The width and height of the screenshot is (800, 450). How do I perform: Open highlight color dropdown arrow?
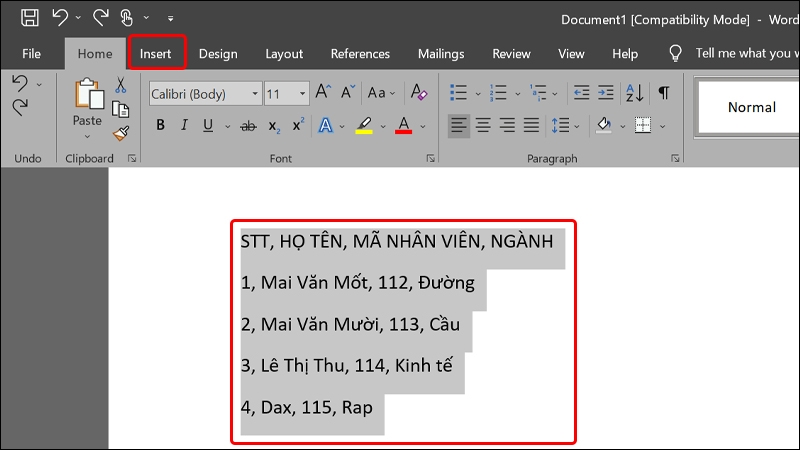[x=383, y=126]
